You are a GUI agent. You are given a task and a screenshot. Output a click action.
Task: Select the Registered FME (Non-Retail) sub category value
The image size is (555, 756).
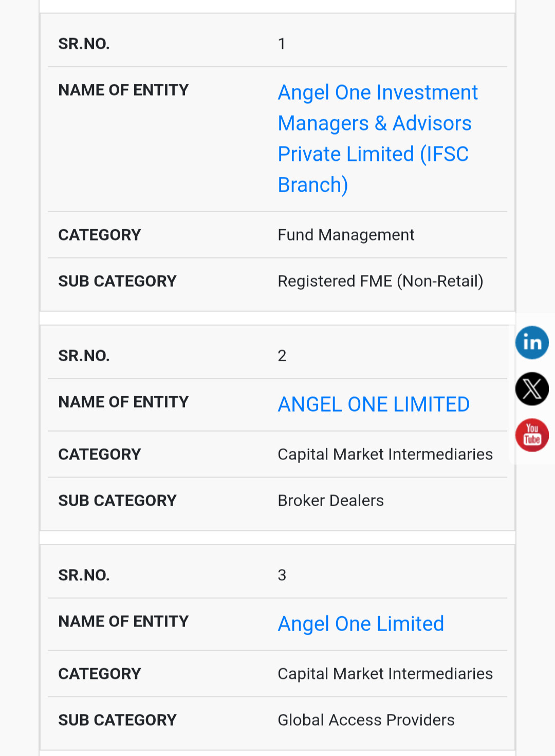(x=380, y=281)
